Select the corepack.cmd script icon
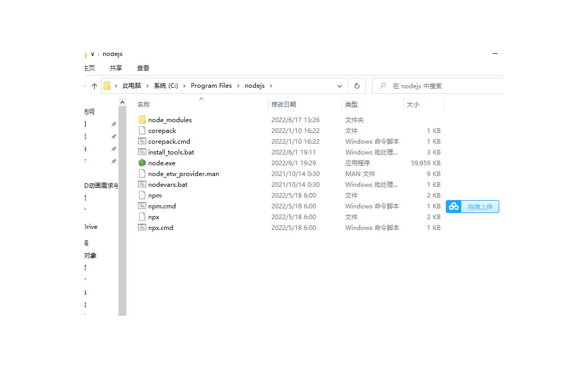Viewport: 588px width, 368px height. tap(142, 142)
